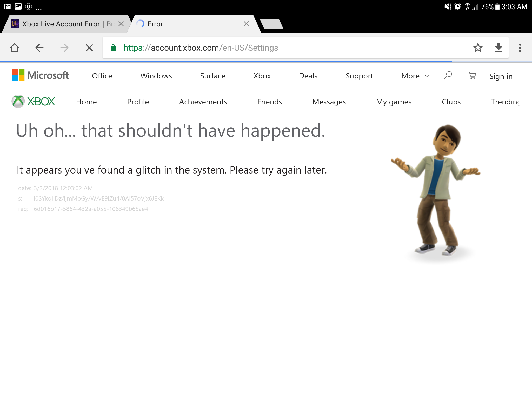532x399 pixels.
Task: Expand the More dropdown menu
Action: tap(415, 76)
